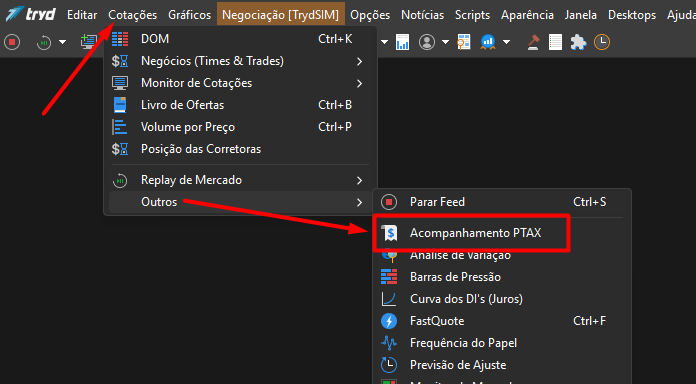Select Parar Feed in Outros submenu
Viewport: 696px width, 384px height.
(x=502, y=202)
